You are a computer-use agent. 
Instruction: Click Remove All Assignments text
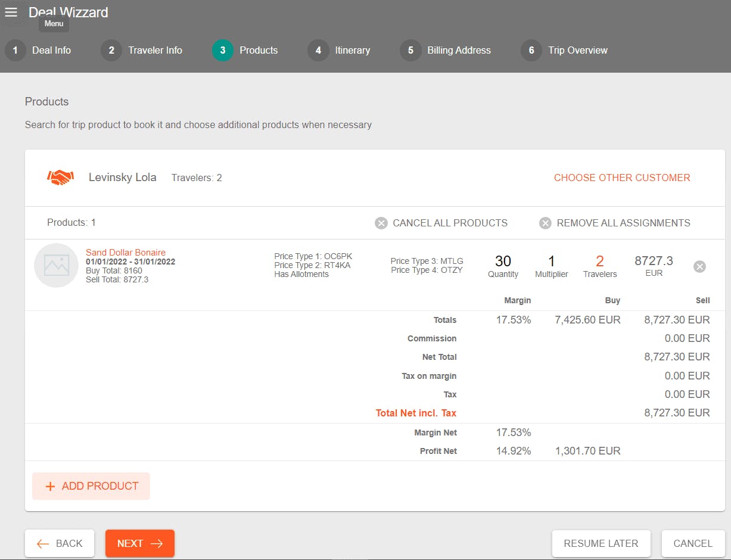[x=624, y=223]
